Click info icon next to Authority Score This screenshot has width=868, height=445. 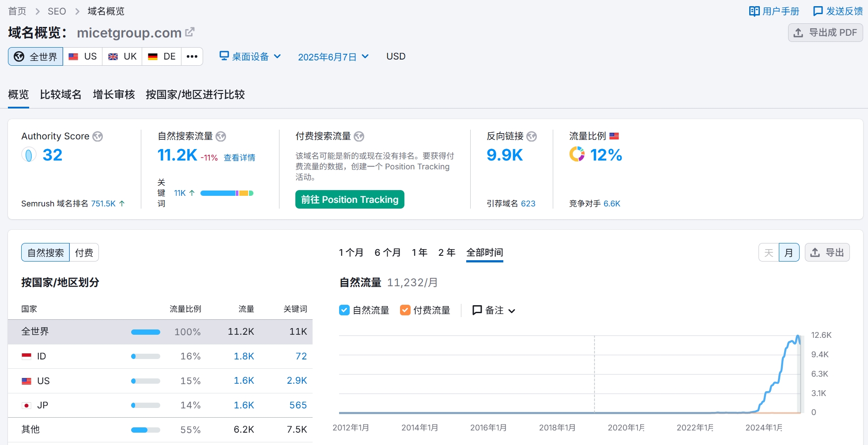(98, 136)
